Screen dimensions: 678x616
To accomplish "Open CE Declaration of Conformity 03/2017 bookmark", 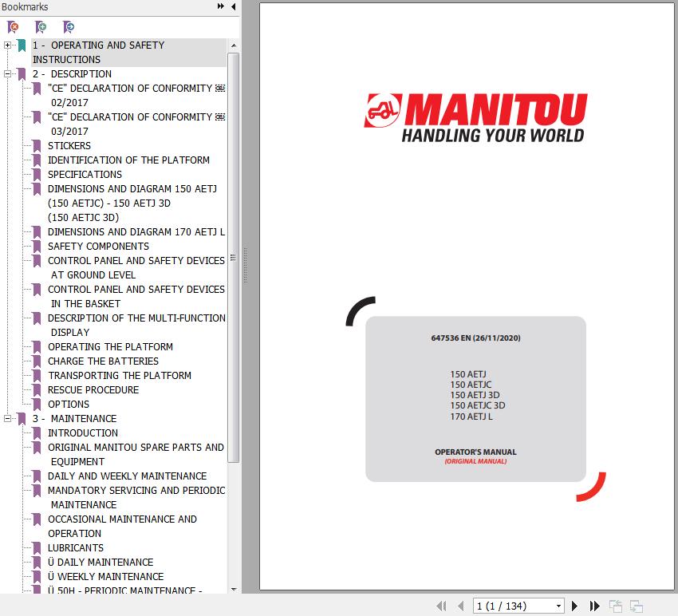I will point(136,124).
